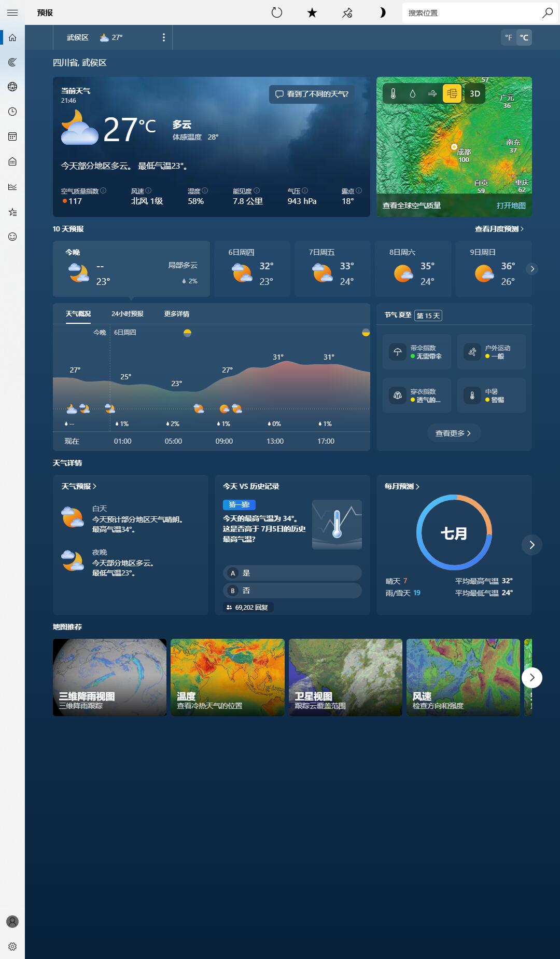560x959 pixels.
Task: Click the refresh icon in top bar
Action: [277, 12]
